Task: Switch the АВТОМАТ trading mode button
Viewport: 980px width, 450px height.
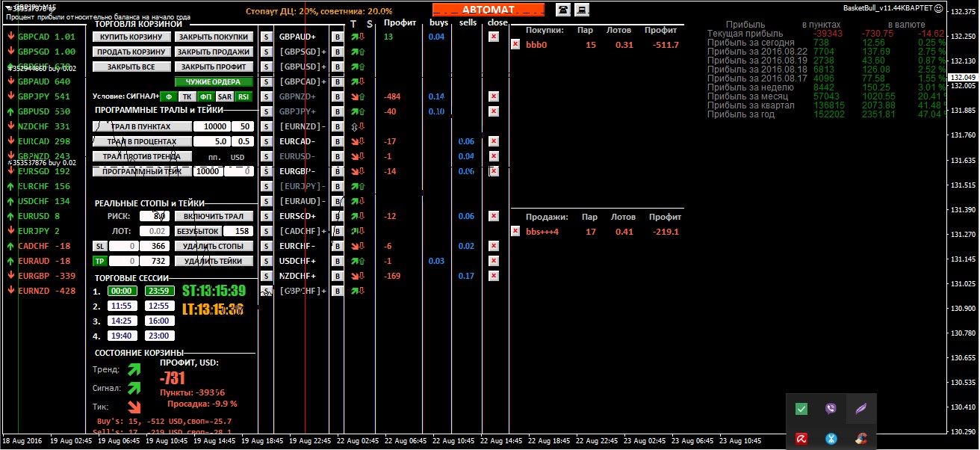Action: 489,10
